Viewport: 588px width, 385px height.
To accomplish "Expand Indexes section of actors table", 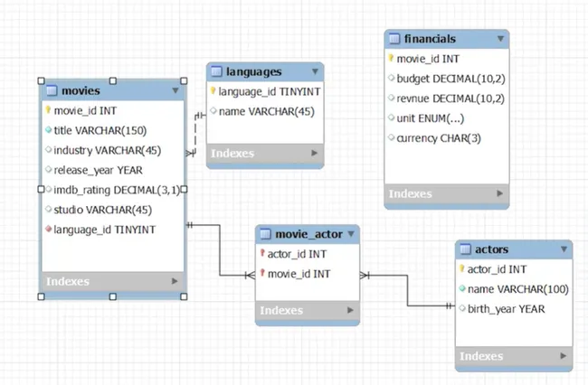I will [x=563, y=356].
